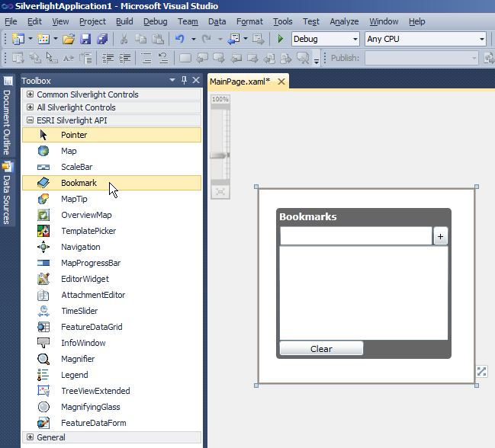Select the FeatureDataGrid control in Toolbox
The height and width of the screenshot is (448, 495).
pyautogui.click(x=112, y=327)
